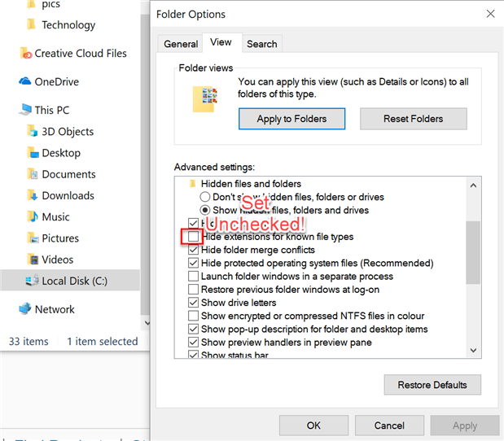Click the Music folder icon
Viewport: 504px width, 441px height.
33,217
